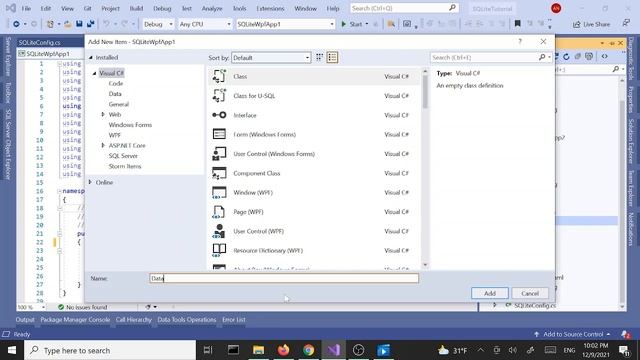Click the Save All toolbar icon

(91, 24)
